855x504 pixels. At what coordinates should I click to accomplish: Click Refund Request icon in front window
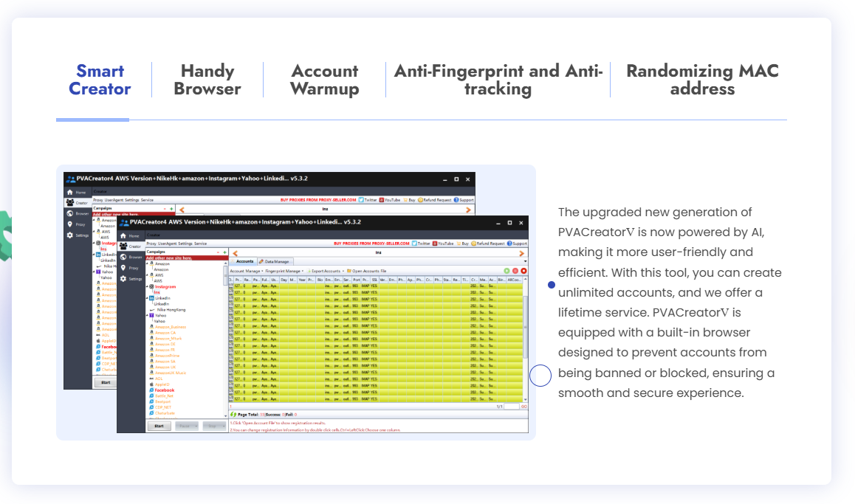(473, 244)
